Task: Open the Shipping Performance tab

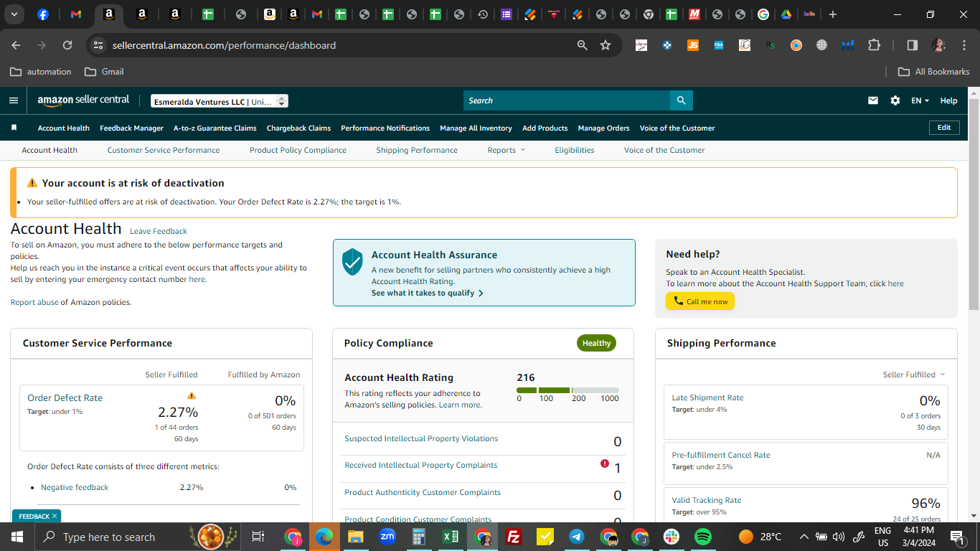Action: (x=417, y=150)
